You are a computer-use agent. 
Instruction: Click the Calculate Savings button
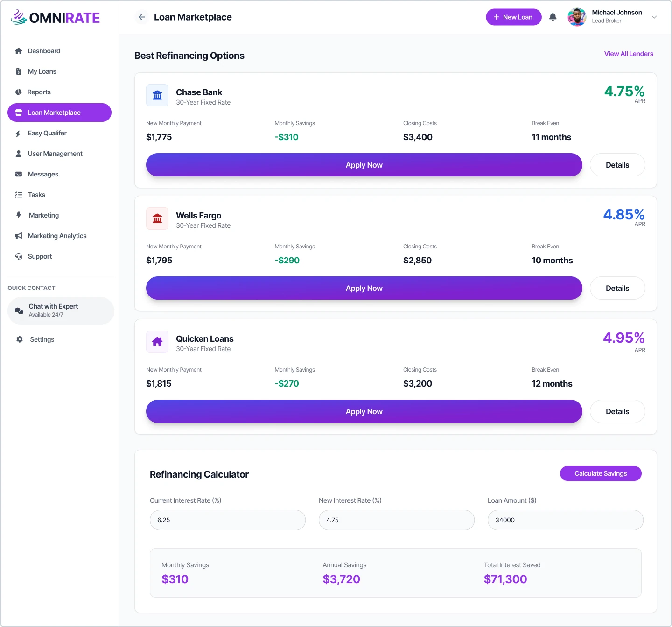click(601, 473)
